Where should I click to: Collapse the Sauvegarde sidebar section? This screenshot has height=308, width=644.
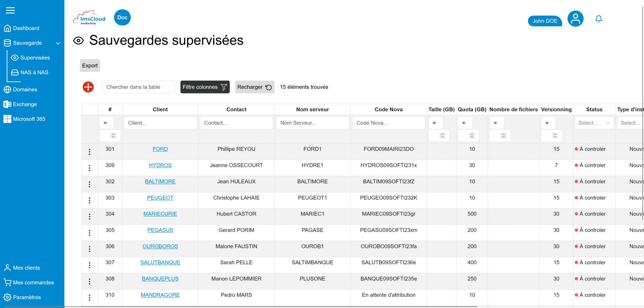click(x=58, y=43)
